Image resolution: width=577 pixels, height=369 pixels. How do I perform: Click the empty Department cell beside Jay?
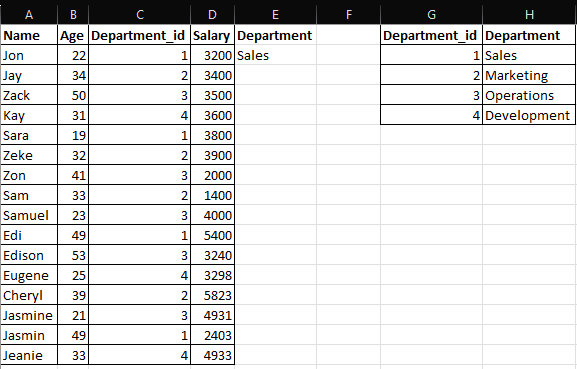[x=275, y=75]
